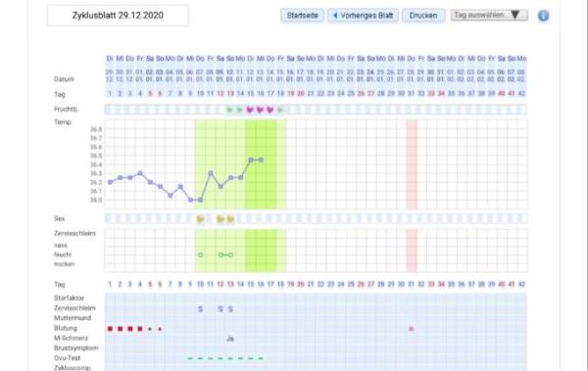The width and height of the screenshot is (588, 371).
Task: Select temperature point on day 1
Action: coord(110,182)
